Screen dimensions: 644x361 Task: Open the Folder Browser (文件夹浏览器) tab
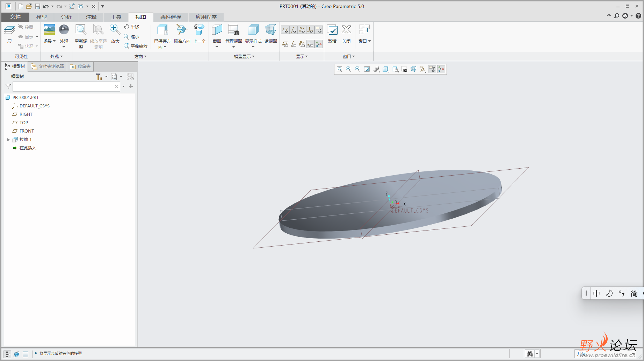click(x=48, y=66)
